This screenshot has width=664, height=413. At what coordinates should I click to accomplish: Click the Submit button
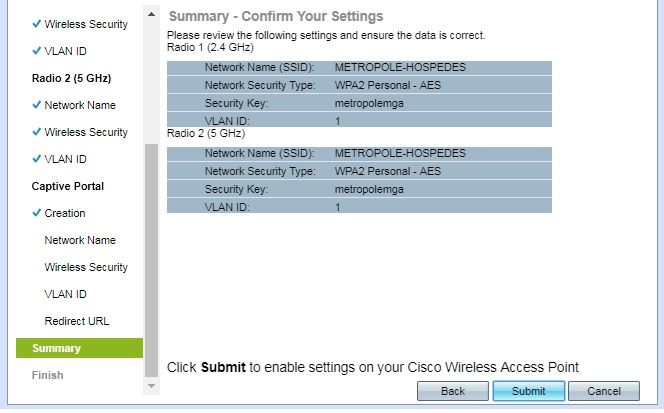(528, 391)
